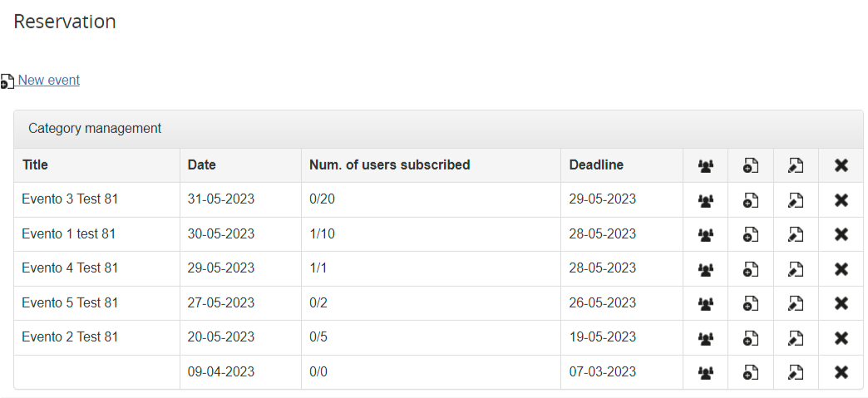Screen dimensions: 868x398
Task: Click the New event link
Action: pos(49,81)
